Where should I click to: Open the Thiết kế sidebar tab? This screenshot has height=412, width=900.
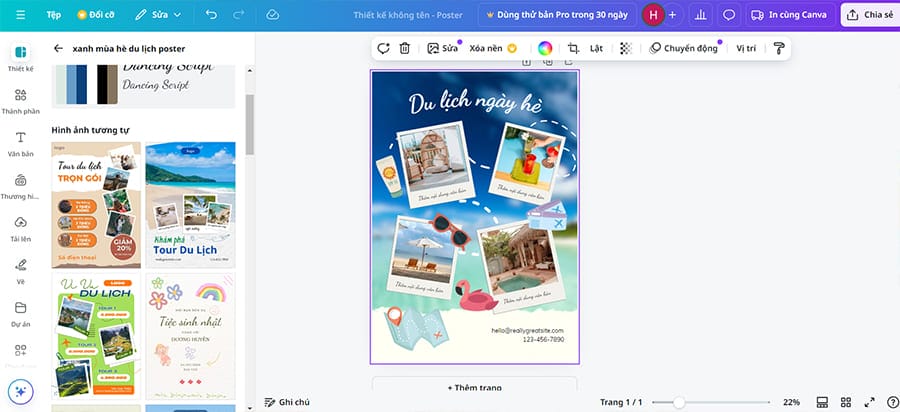point(21,57)
